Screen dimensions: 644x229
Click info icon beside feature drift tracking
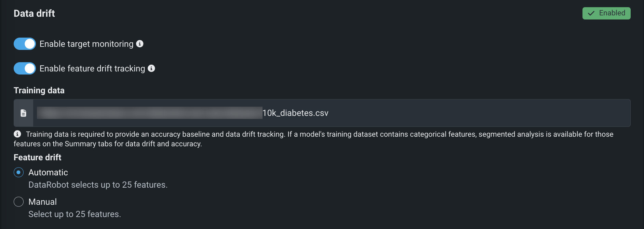tap(151, 68)
